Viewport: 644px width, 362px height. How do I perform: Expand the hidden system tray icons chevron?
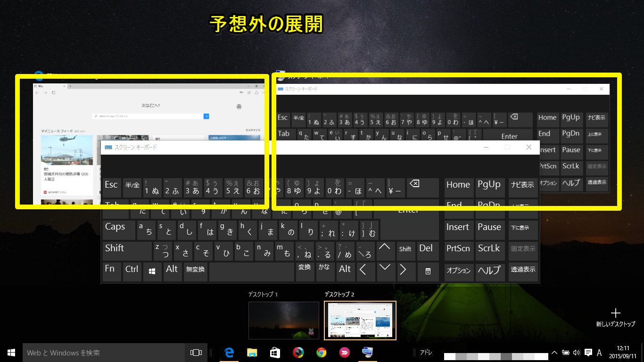(x=554, y=353)
